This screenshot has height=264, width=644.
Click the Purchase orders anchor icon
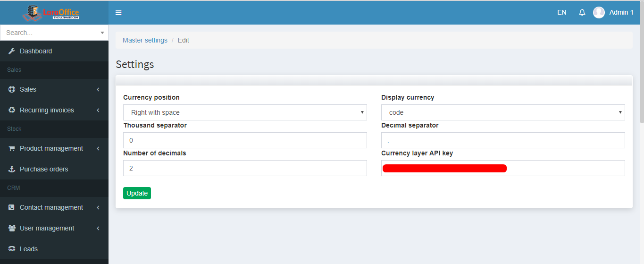click(x=12, y=169)
